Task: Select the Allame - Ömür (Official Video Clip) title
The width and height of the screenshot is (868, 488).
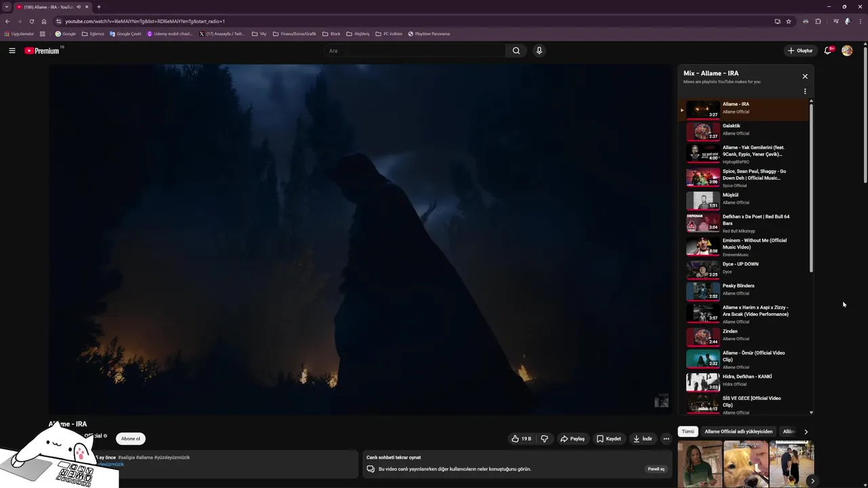Action: [753, 357]
